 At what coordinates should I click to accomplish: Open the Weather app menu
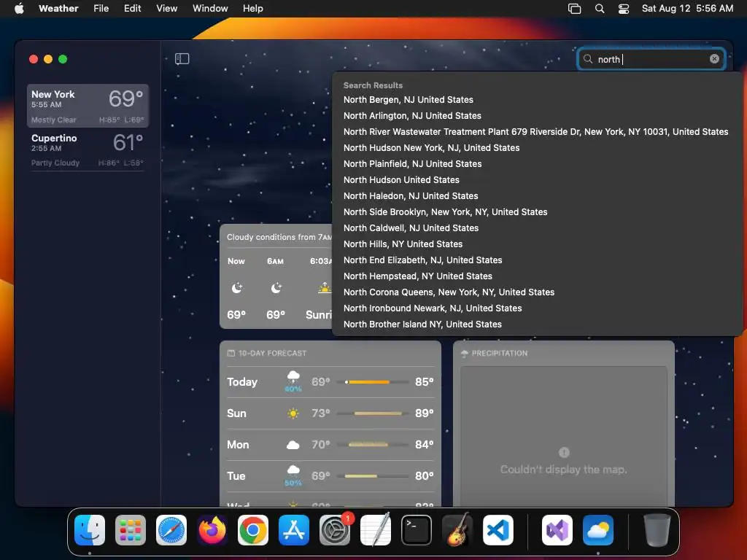(x=58, y=8)
